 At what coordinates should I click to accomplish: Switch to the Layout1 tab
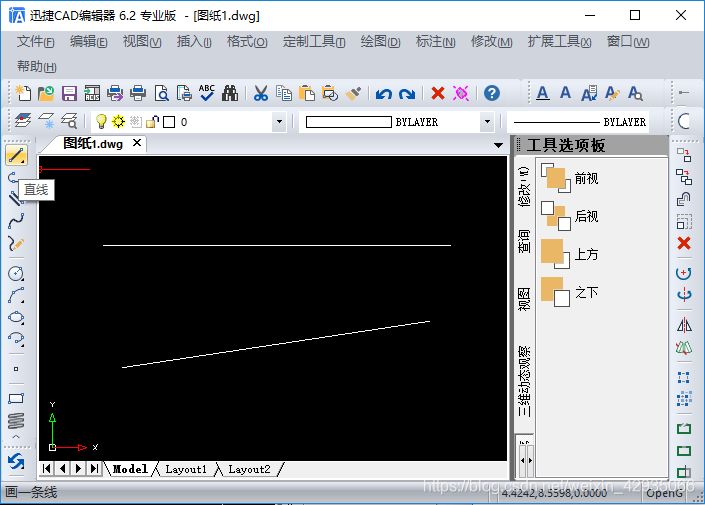tap(186, 469)
